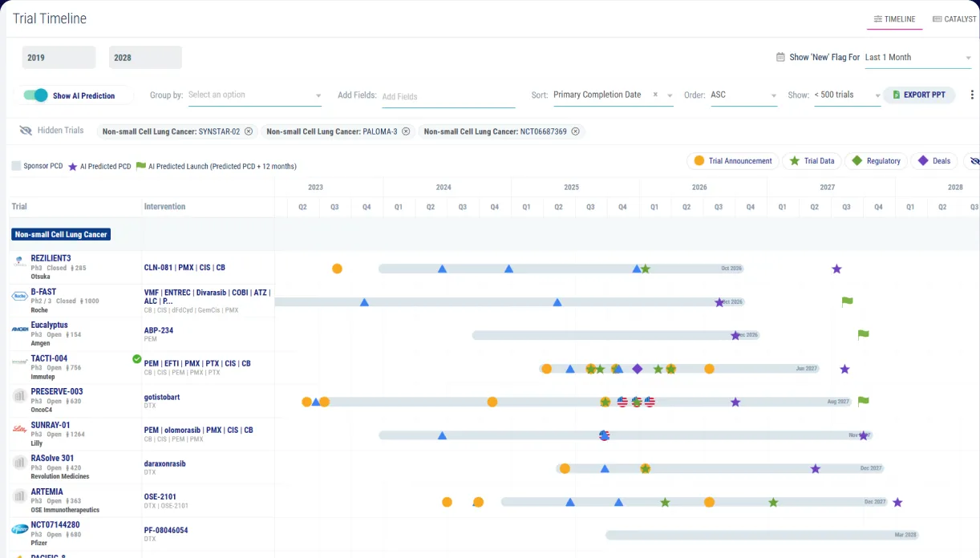Click the Otsuka logo icon

coord(19,262)
